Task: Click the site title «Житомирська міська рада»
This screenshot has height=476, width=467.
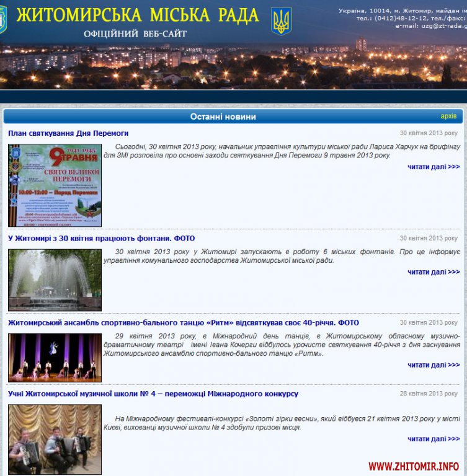Action: coord(138,15)
